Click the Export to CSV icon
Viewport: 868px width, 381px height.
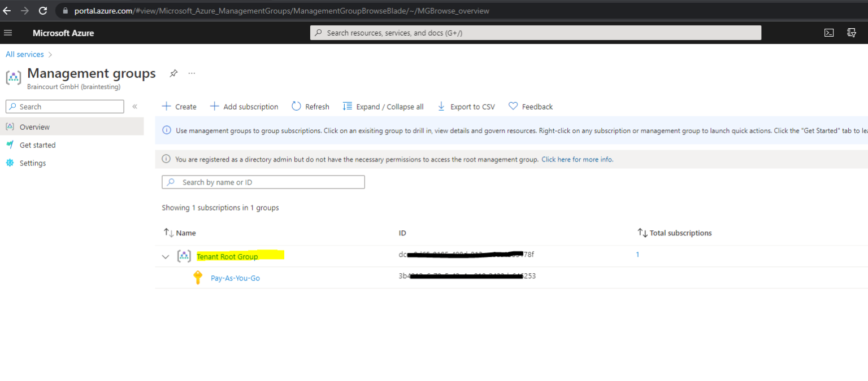(x=441, y=106)
